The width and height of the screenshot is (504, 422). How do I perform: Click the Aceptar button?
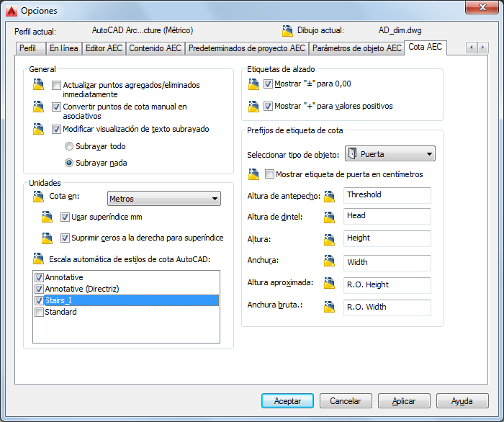(288, 401)
